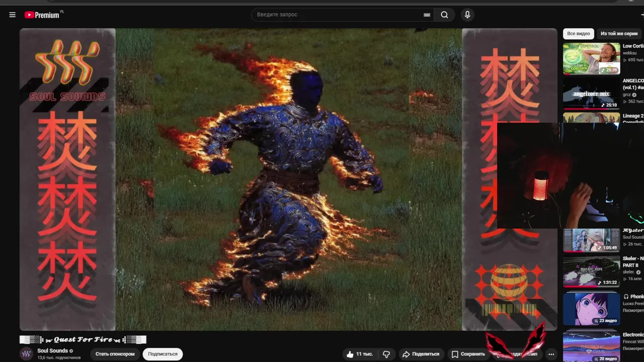The image size is (644, 362).
Task: Start voice search with microphone icon
Action: pos(467,15)
